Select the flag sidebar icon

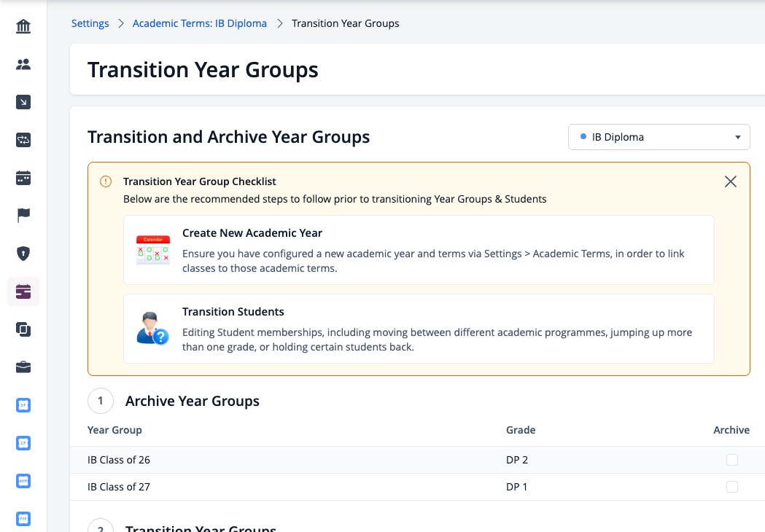23,215
